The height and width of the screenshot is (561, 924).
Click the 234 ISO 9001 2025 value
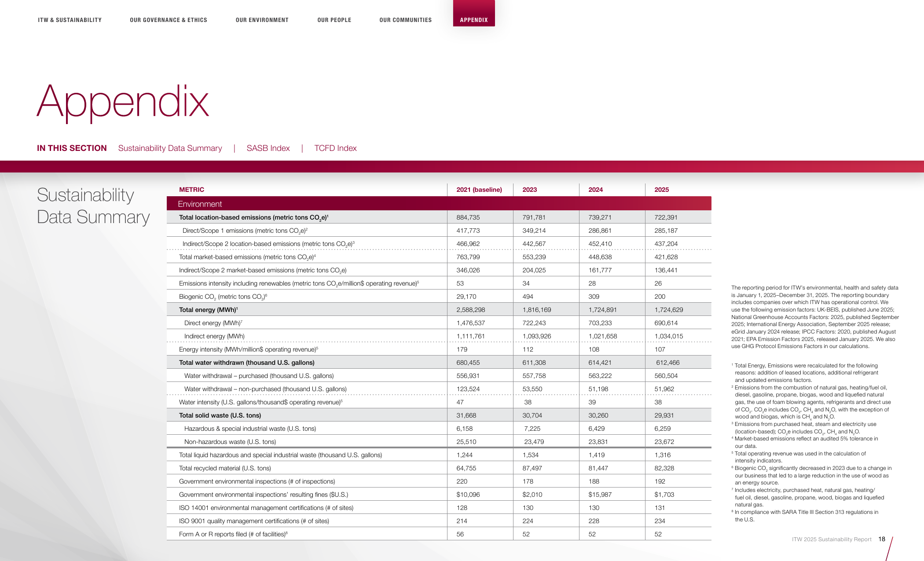660,521
